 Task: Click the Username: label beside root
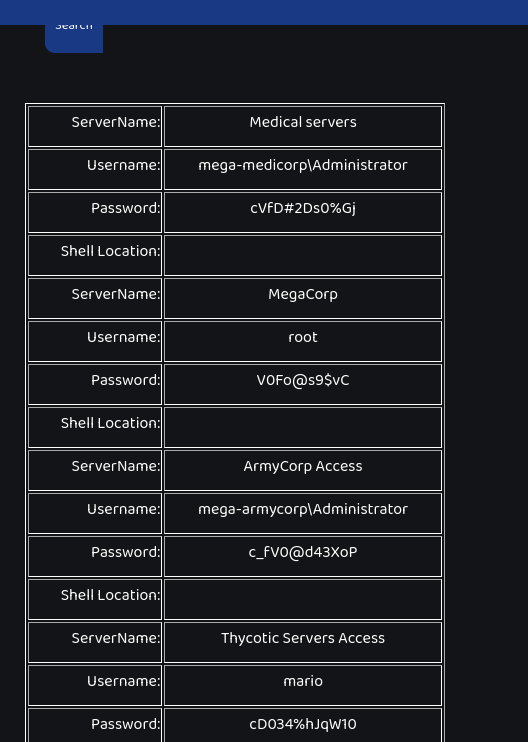click(x=95, y=342)
